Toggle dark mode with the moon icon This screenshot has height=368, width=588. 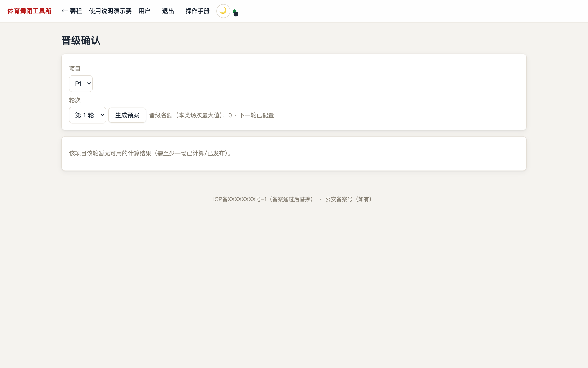tap(223, 11)
